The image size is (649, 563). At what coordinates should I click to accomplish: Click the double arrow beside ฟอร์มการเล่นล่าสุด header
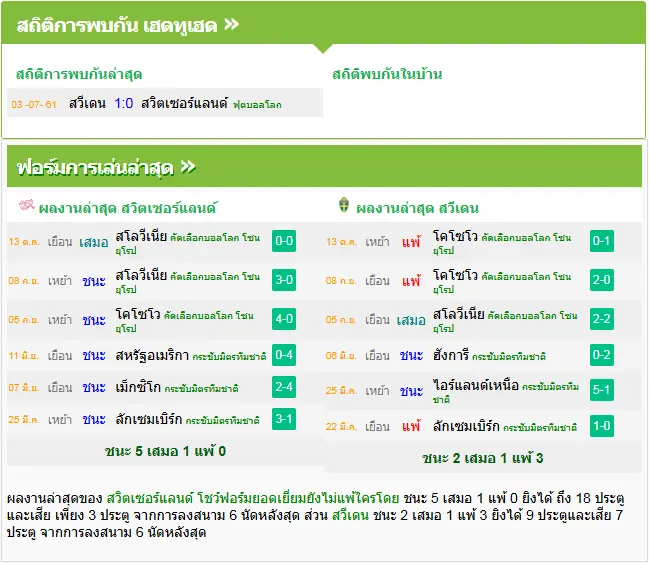(x=188, y=167)
